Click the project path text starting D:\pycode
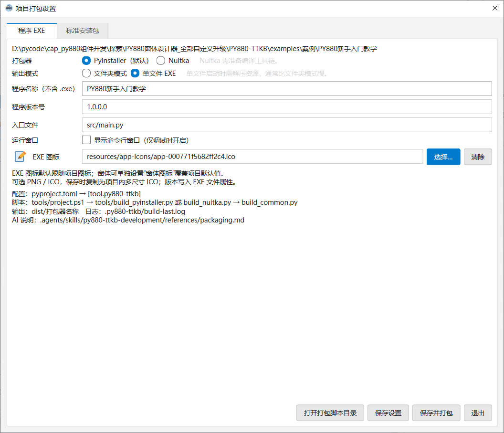 point(194,49)
